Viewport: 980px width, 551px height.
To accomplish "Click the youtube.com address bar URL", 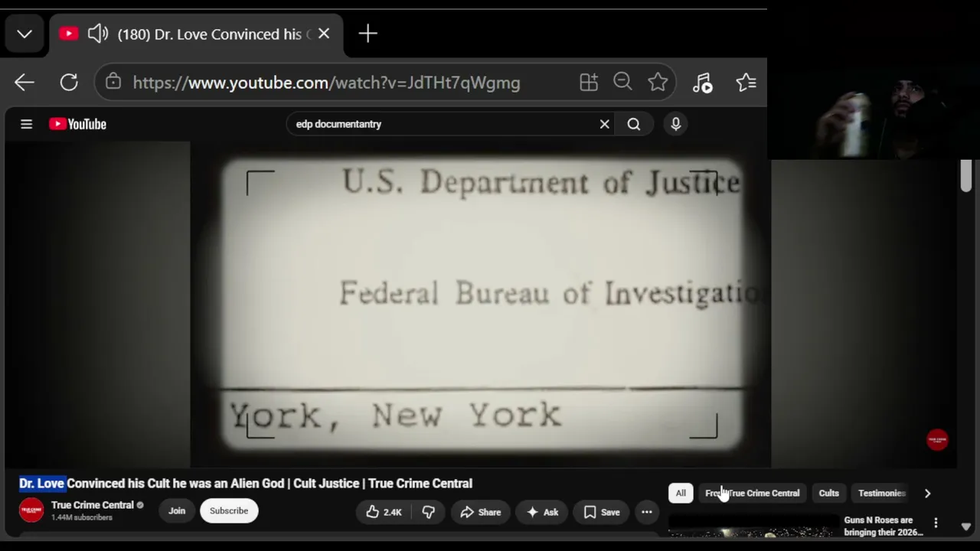I will 326,83.
